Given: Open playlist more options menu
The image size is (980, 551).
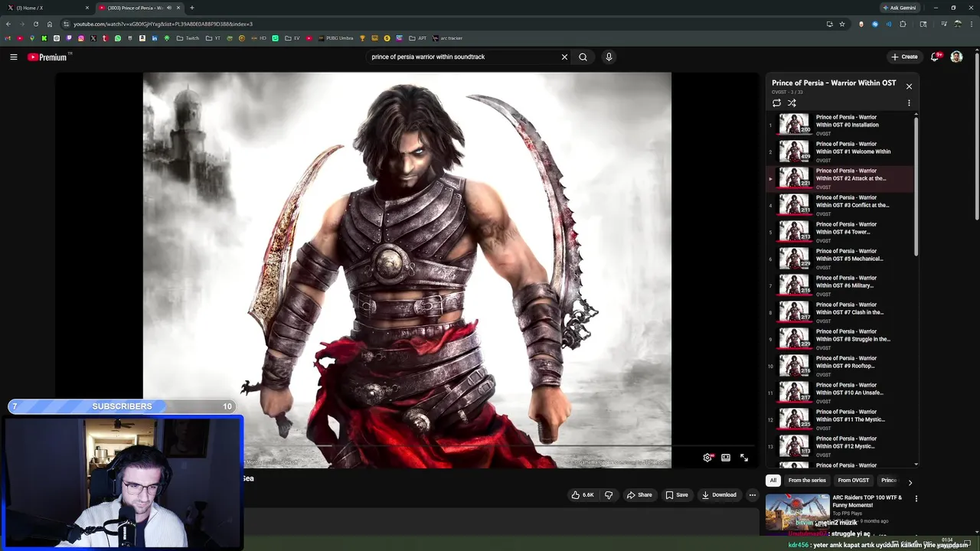Looking at the screenshot, I should pyautogui.click(x=909, y=103).
